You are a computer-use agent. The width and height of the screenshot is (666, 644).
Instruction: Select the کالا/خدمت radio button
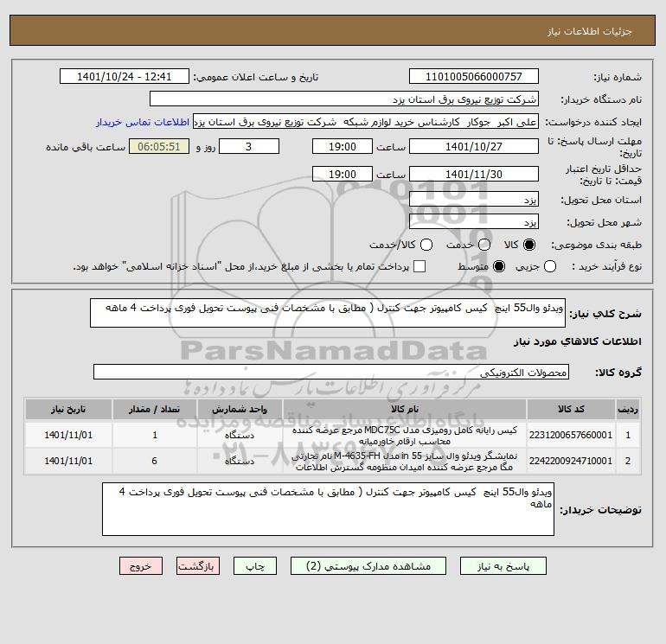(426, 245)
